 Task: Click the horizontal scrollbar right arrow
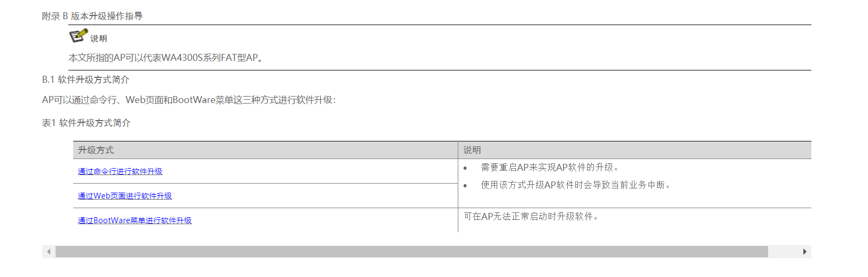tap(804, 251)
